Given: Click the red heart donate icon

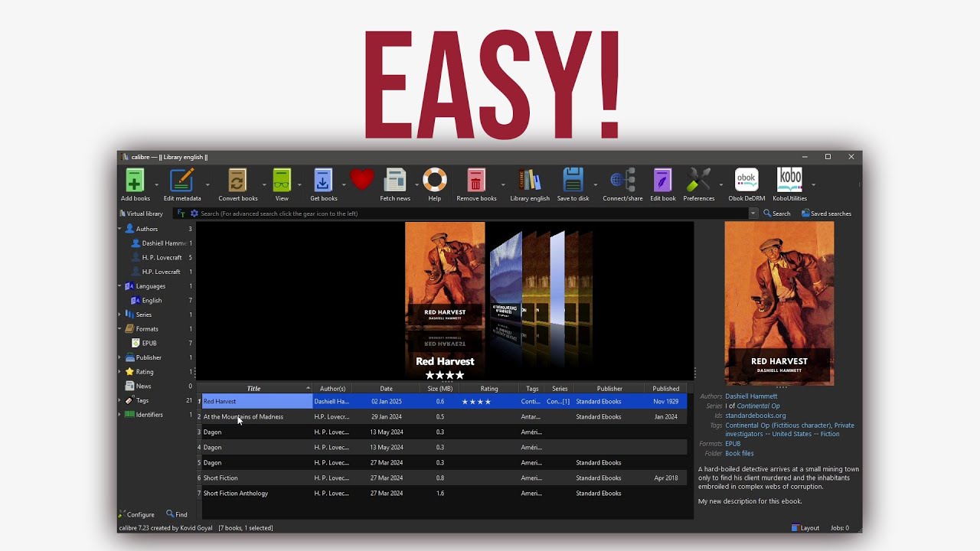Looking at the screenshot, I should coord(361,179).
